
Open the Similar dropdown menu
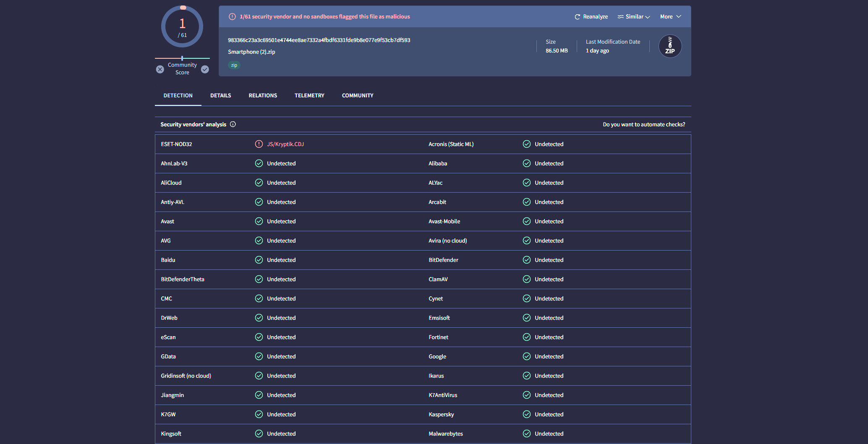tap(634, 17)
